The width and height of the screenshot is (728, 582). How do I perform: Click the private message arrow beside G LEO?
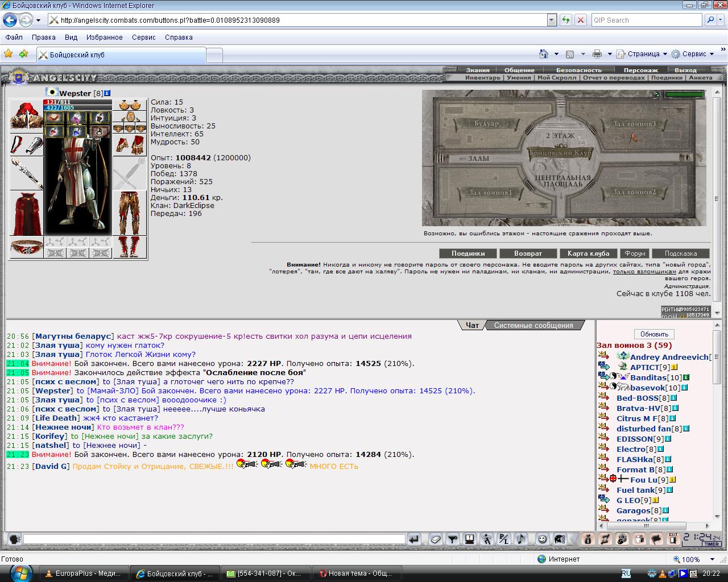[x=603, y=500]
